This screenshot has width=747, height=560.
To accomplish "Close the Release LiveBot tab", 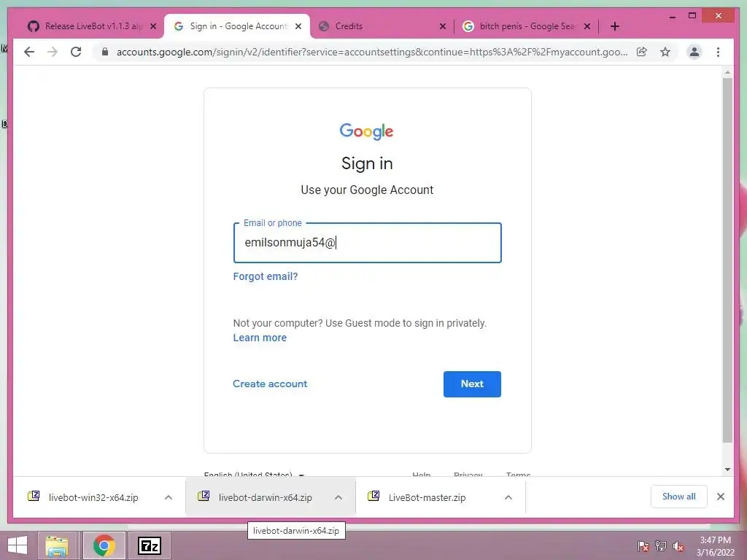I will [x=153, y=26].
